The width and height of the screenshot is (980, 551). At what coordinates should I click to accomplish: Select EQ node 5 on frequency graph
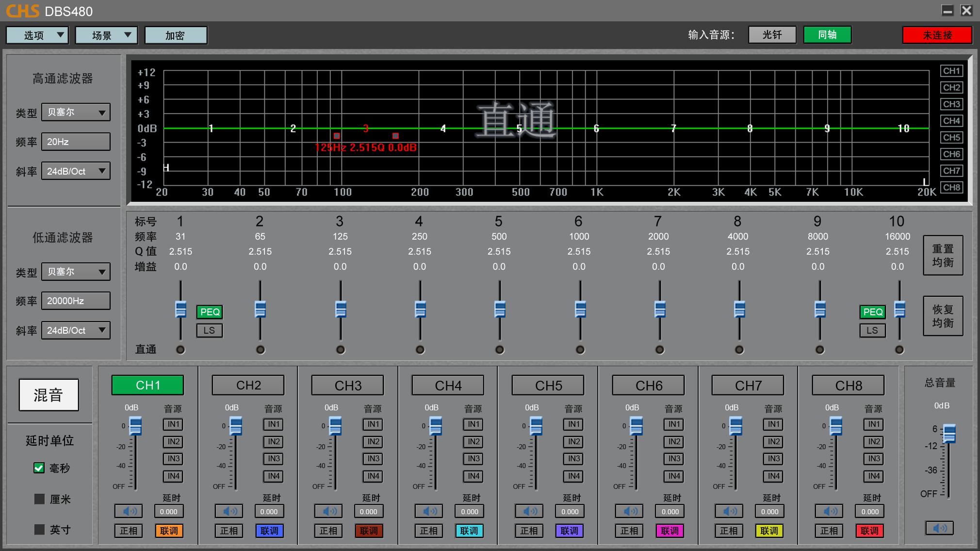(519, 129)
